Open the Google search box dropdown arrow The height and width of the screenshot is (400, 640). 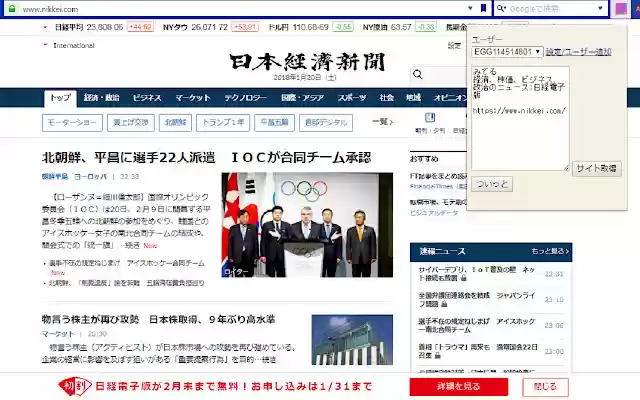tap(600, 8)
